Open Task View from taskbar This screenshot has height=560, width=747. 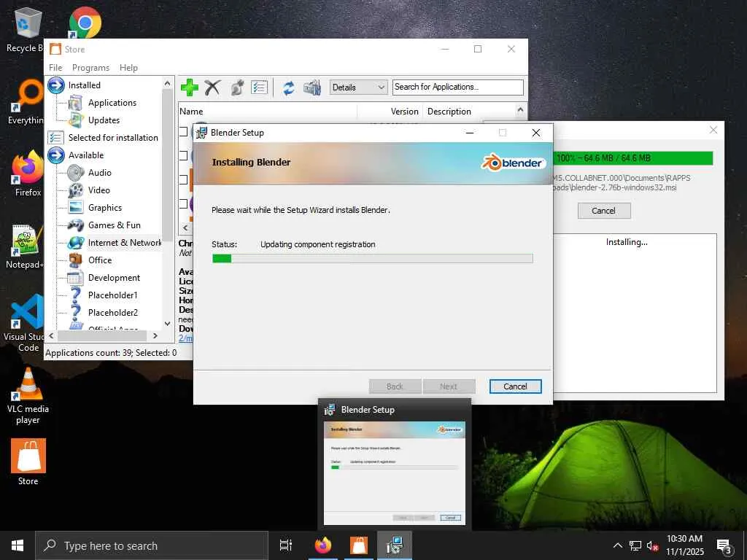point(286,545)
